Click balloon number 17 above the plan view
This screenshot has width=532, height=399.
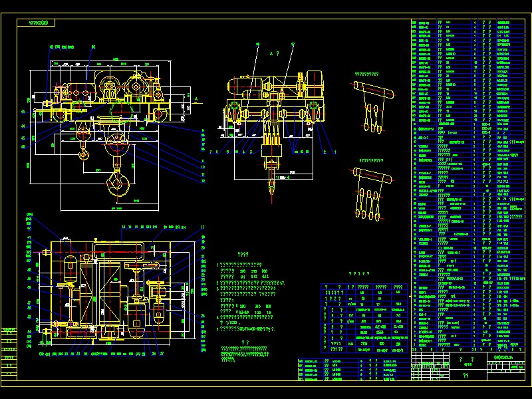203,227
